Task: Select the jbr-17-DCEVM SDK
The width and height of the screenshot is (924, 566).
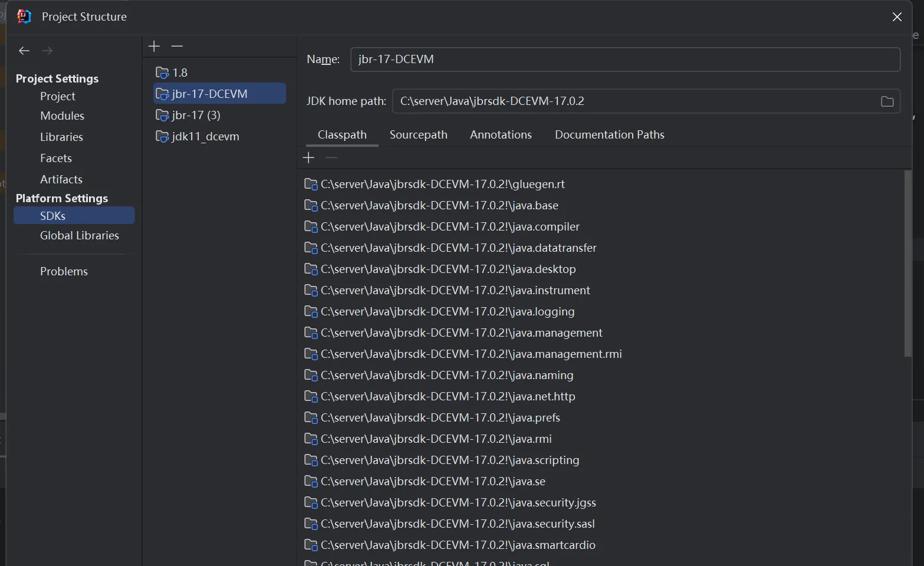Action: pos(219,94)
